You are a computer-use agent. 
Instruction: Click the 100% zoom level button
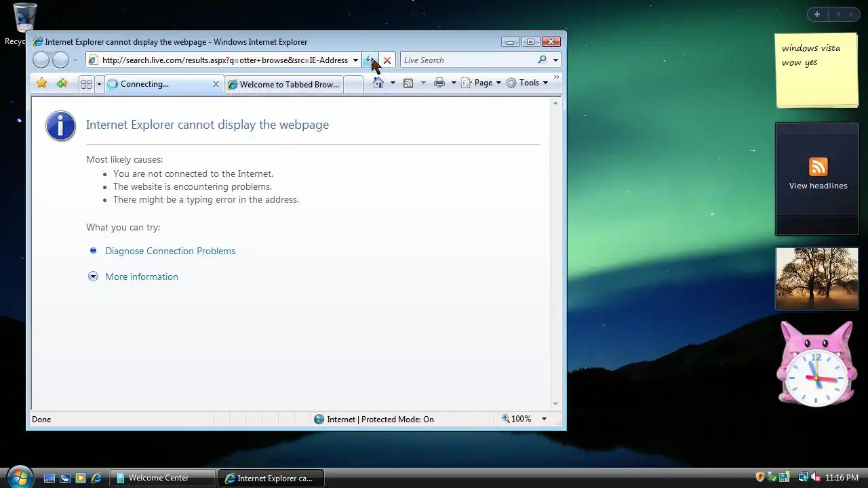(x=517, y=419)
